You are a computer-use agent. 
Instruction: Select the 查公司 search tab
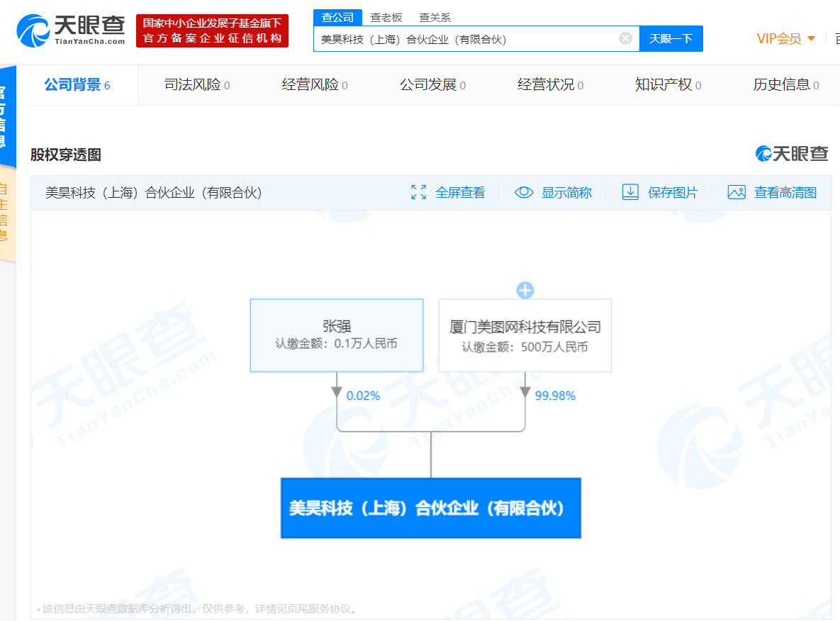(x=337, y=17)
